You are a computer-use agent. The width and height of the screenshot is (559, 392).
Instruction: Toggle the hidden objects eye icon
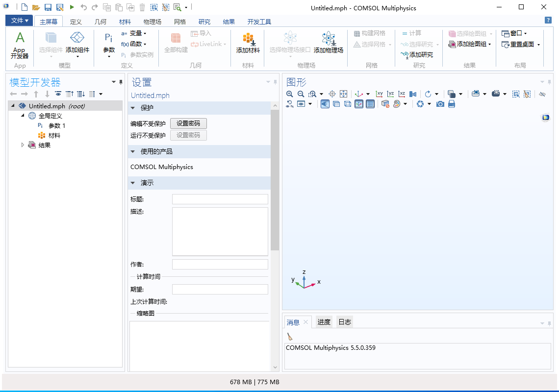click(542, 94)
